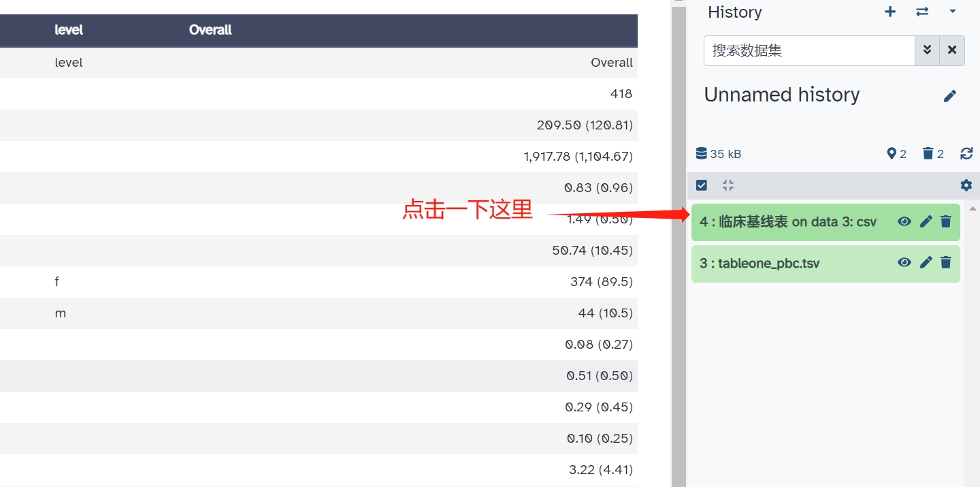Edit dataset 4 attributes pencil icon

tap(926, 221)
